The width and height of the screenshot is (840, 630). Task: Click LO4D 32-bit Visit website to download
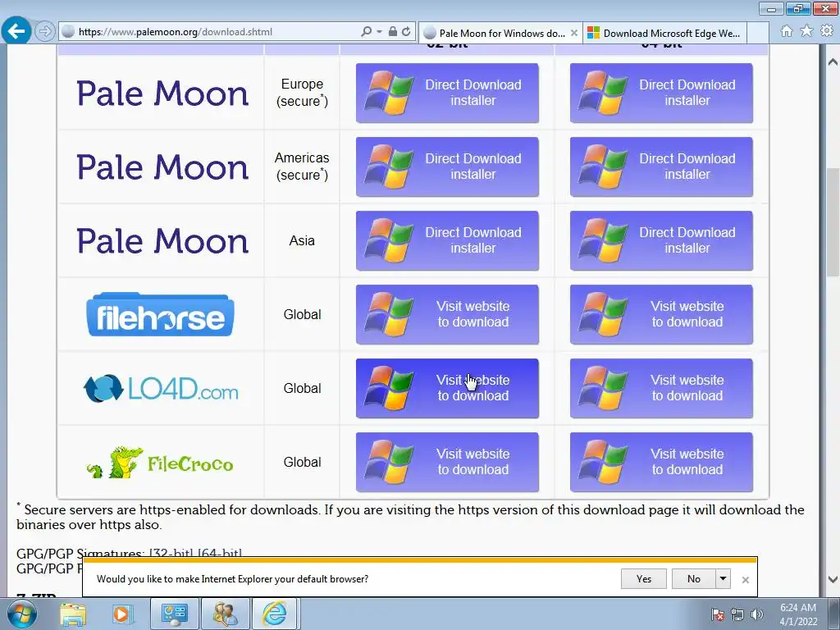[447, 388]
